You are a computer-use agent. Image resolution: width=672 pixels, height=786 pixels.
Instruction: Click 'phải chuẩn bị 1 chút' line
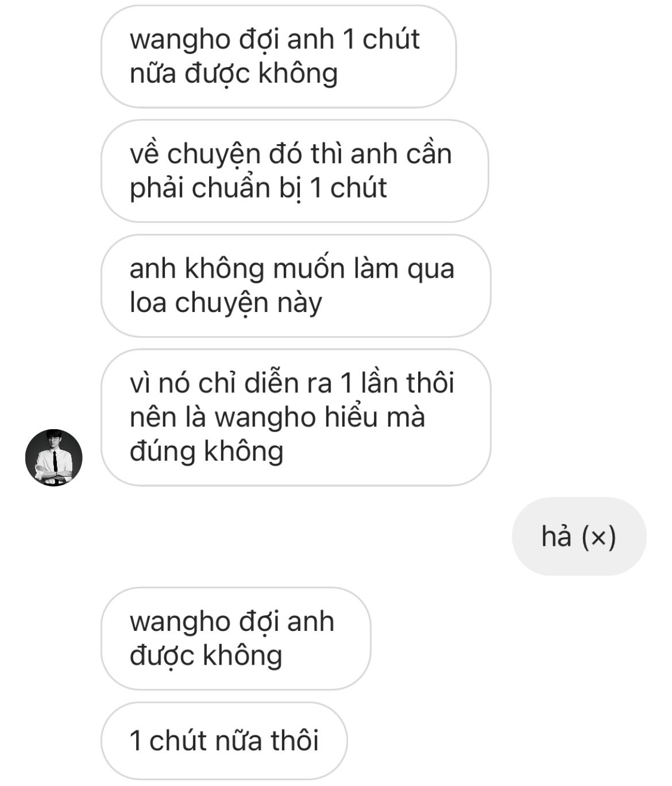[258, 189]
